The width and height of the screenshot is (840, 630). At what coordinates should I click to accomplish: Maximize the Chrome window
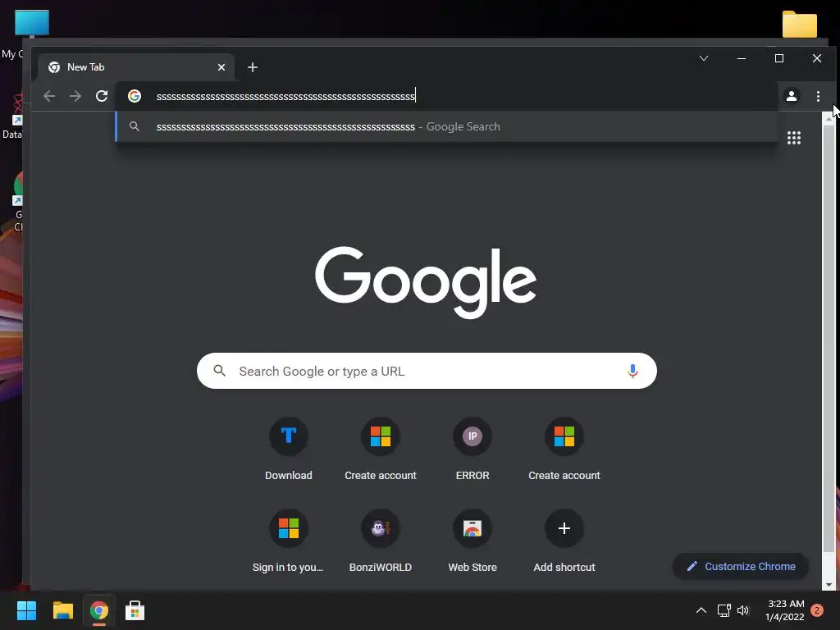[779, 58]
